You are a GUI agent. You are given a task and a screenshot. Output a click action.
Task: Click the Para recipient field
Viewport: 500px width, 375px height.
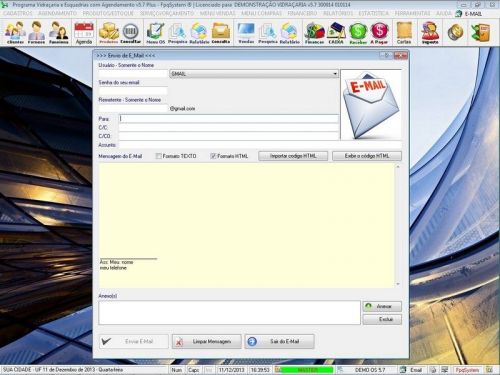(229, 119)
